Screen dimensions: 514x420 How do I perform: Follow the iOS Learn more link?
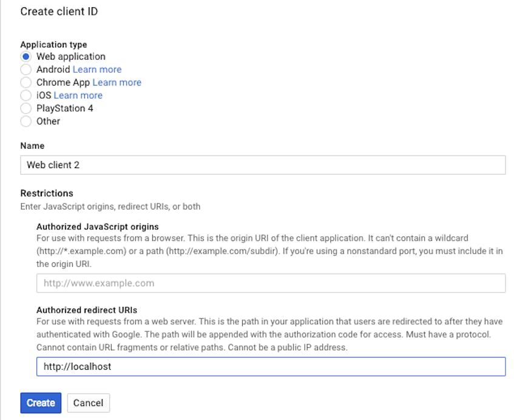coord(78,95)
